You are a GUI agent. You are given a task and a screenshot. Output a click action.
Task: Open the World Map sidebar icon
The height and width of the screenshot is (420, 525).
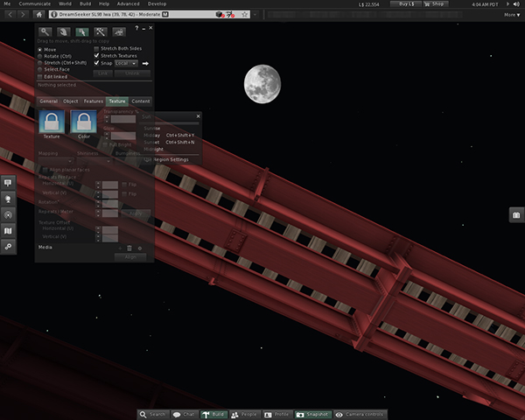click(8, 231)
